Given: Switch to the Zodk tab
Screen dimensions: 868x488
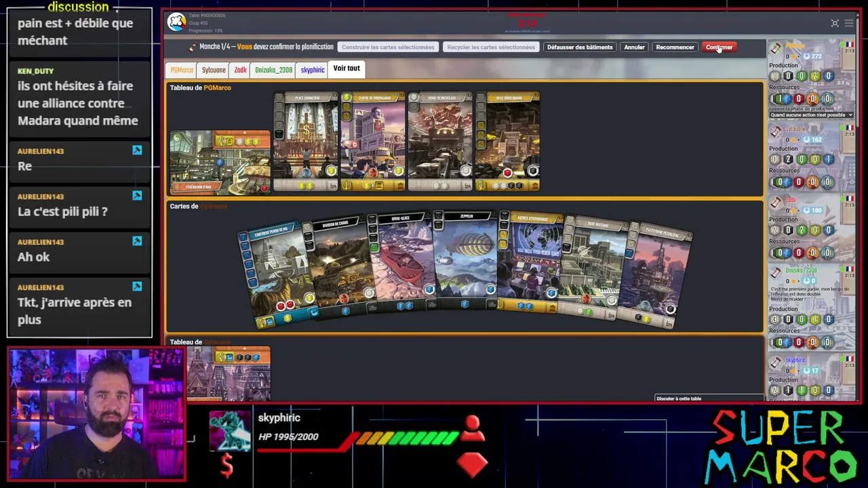Looking at the screenshot, I should tap(240, 70).
